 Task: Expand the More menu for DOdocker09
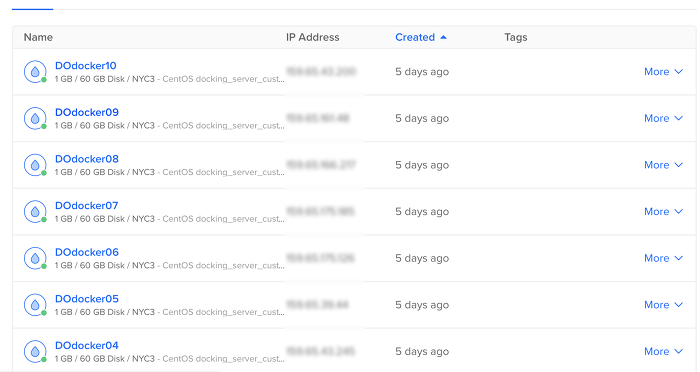(x=663, y=118)
